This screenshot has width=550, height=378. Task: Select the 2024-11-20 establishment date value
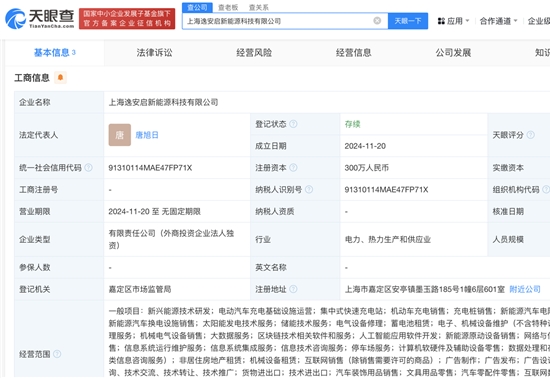[x=365, y=146]
